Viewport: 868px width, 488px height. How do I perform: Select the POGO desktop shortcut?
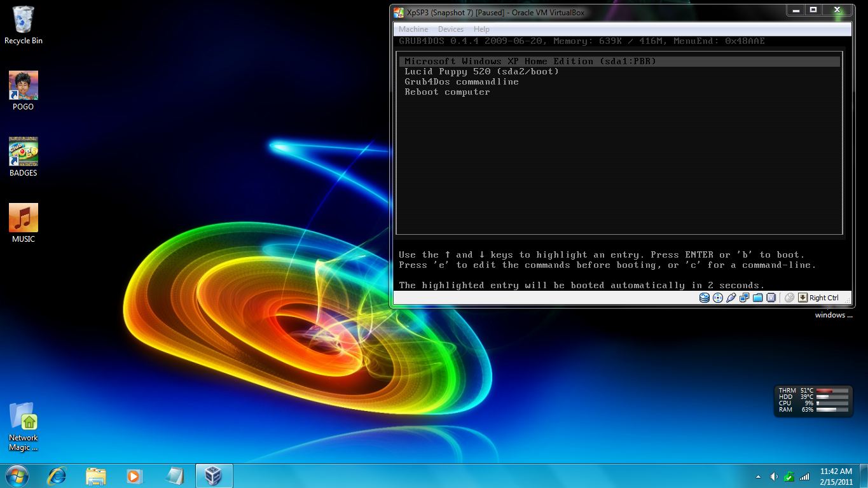(24, 91)
